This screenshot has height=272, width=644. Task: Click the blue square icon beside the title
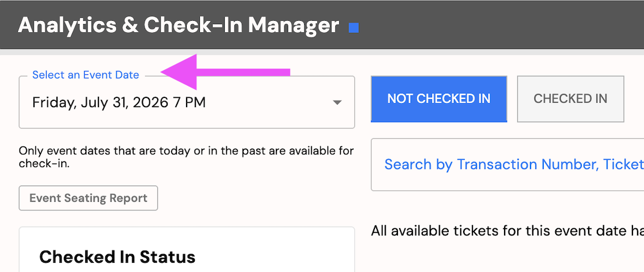354,28
